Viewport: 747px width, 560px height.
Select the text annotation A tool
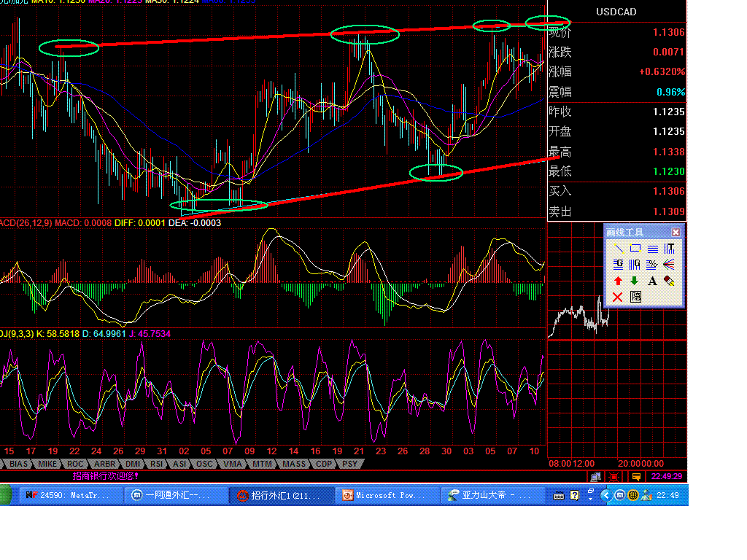tap(652, 281)
